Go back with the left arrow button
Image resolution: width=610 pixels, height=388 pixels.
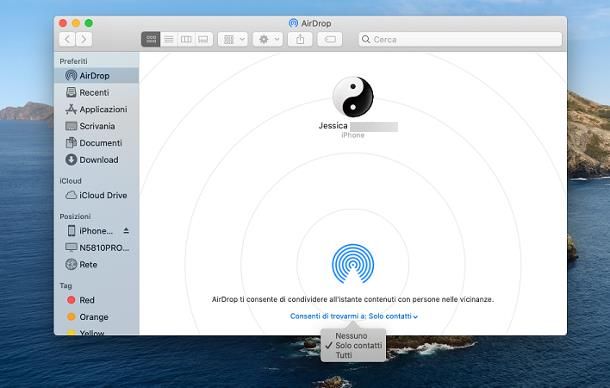tap(67, 39)
